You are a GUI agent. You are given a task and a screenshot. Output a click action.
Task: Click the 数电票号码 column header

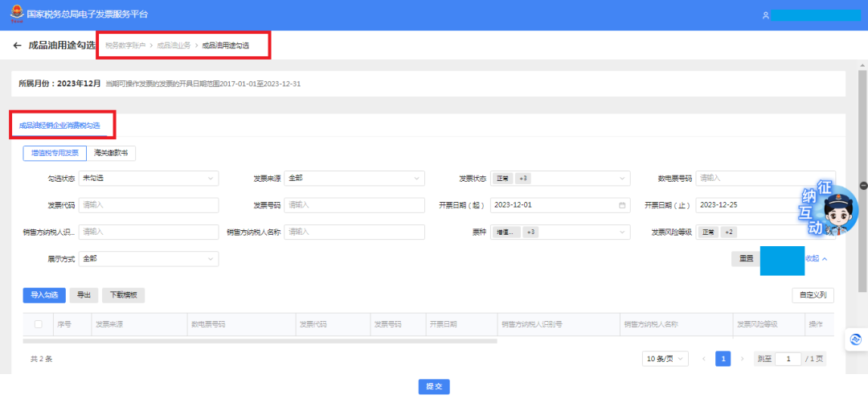[x=208, y=324]
